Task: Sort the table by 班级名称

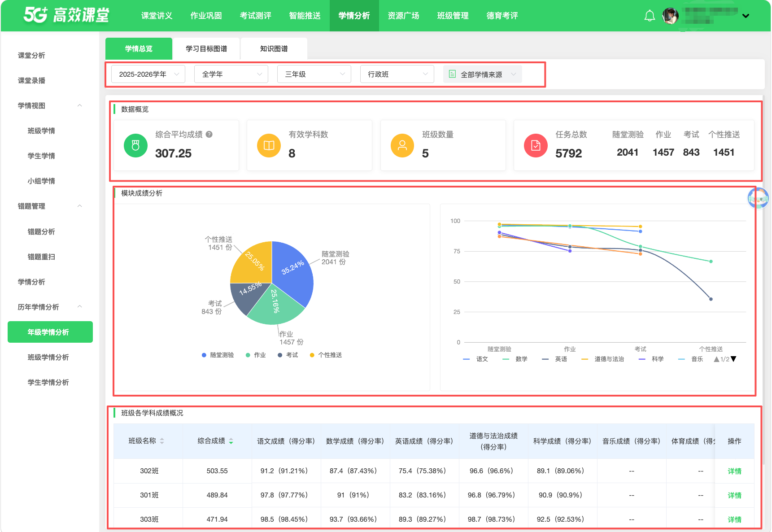Action: tap(162, 441)
